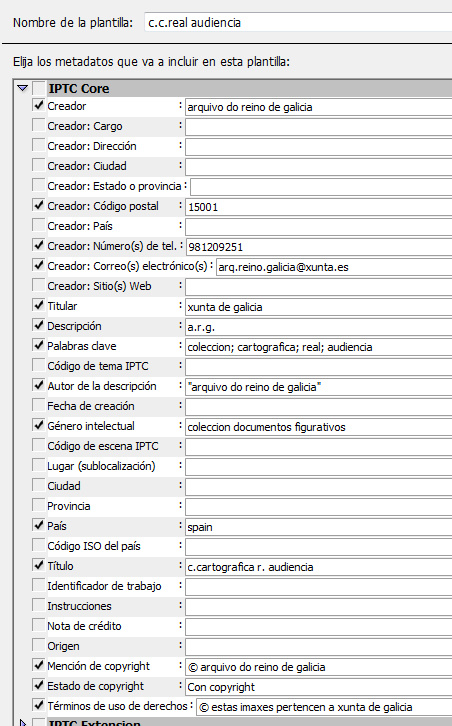
Task: Uncheck the Palabras clave checkbox
Action: tap(39, 345)
